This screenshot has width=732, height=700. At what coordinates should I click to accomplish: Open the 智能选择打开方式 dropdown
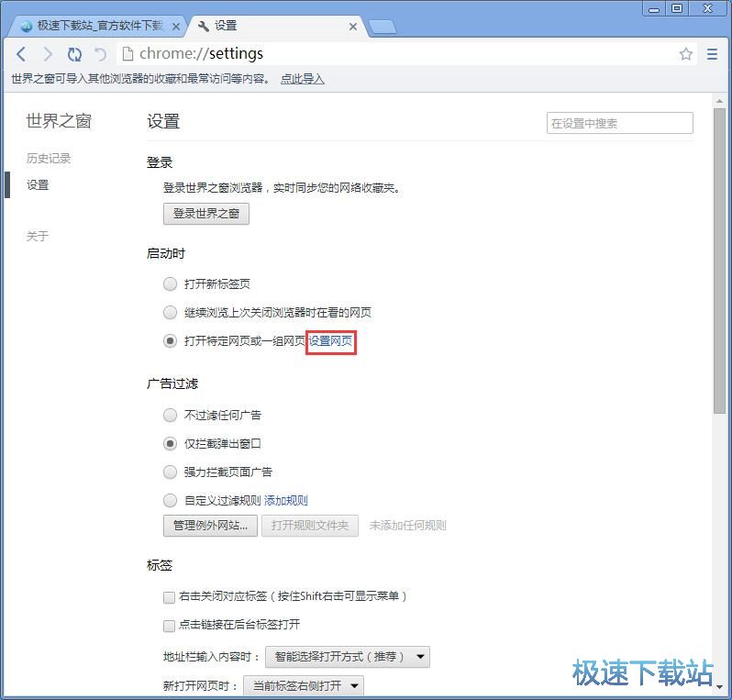point(348,657)
